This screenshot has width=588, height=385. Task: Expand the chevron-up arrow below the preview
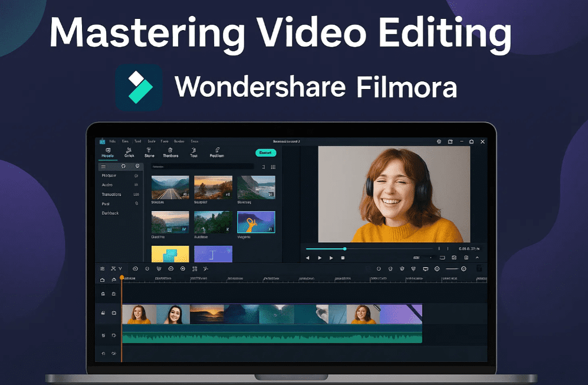477,258
